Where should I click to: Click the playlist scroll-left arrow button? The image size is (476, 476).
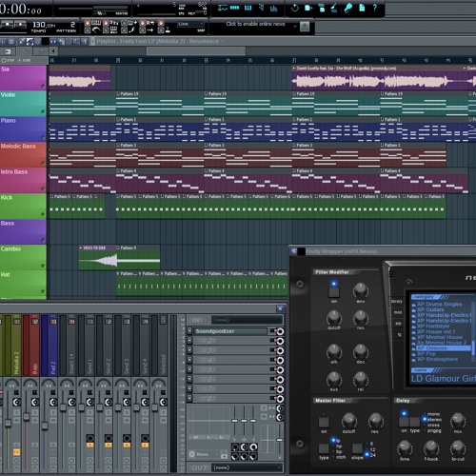(53, 51)
